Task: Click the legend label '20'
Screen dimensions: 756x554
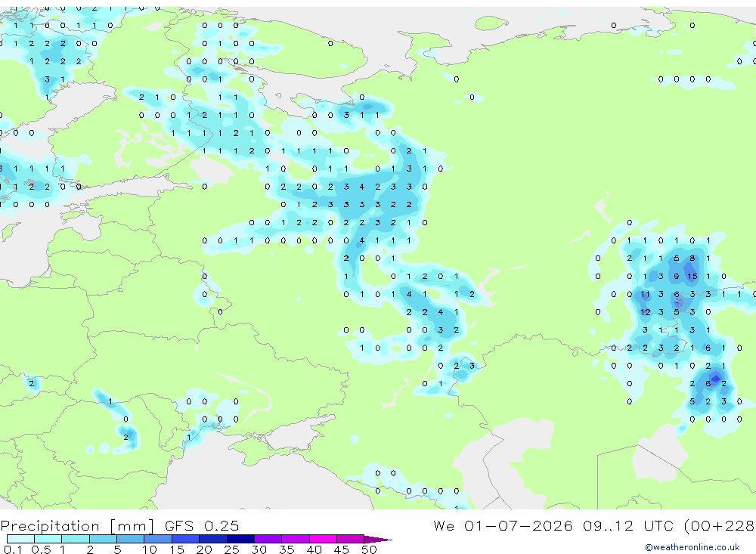Action: click(x=204, y=549)
